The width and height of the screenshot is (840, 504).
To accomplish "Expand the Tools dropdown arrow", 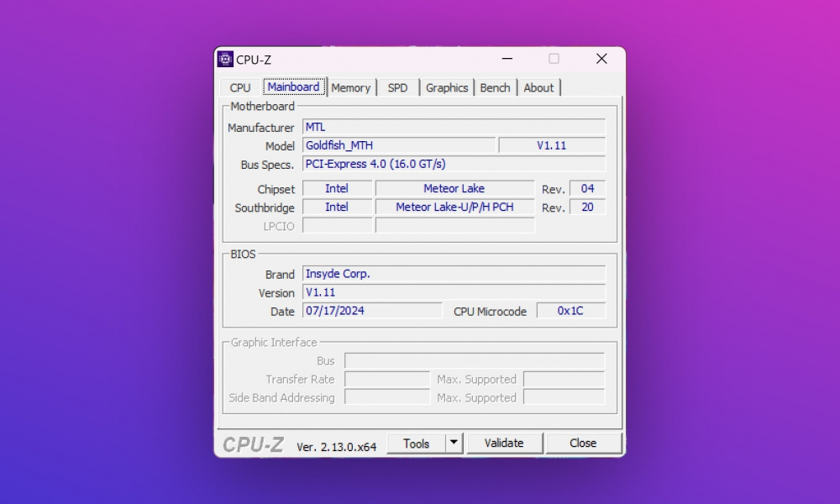I will pos(454,443).
